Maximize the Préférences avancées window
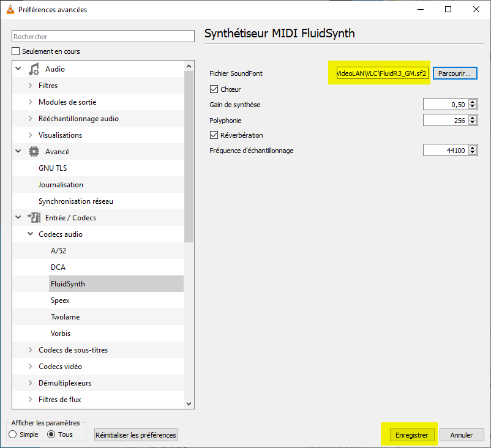The height and width of the screenshot is (448, 491). 448,9
